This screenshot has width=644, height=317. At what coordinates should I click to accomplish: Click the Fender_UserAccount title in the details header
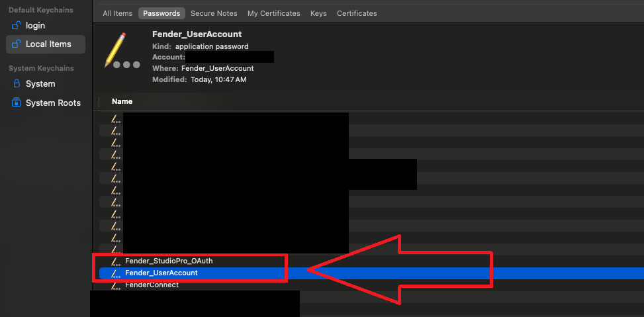[197, 34]
